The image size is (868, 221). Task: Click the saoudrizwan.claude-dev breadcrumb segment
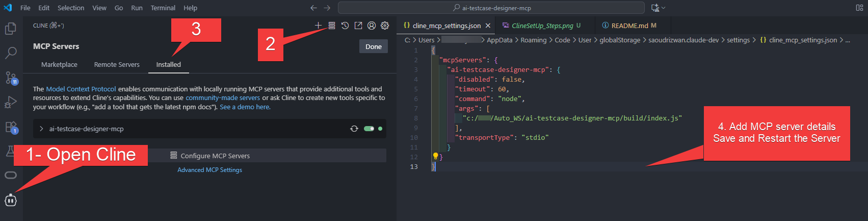[x=683, y=40]
